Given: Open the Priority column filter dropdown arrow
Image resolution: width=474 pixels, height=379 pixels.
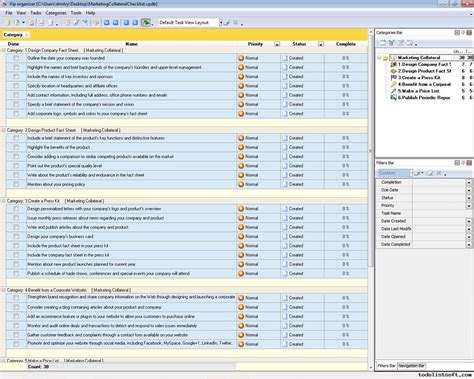Looking at the screenshot, I should click(x=277, y=44).
